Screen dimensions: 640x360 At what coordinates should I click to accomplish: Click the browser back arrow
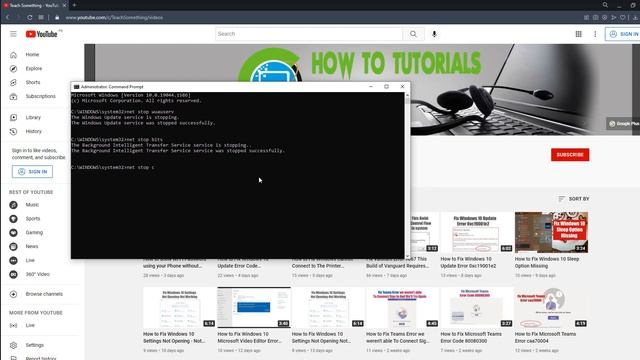point(8,18)
